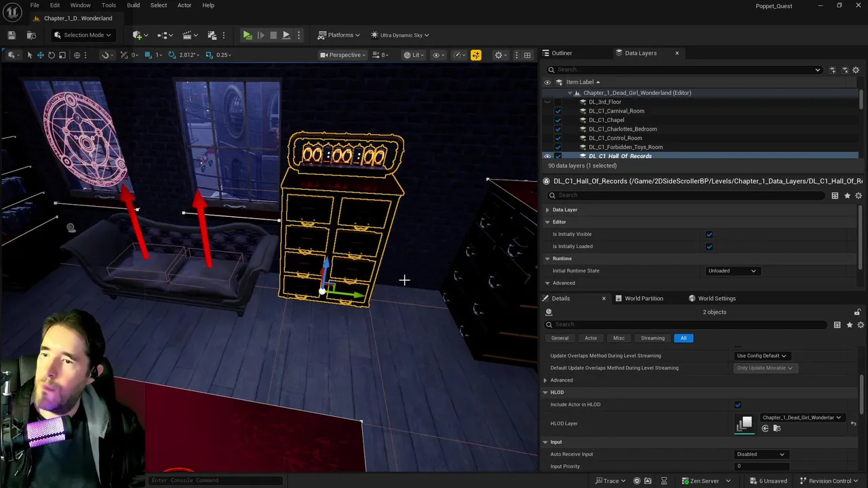Open the Ultra Dynamic Sky dropdown

(400, 35)
